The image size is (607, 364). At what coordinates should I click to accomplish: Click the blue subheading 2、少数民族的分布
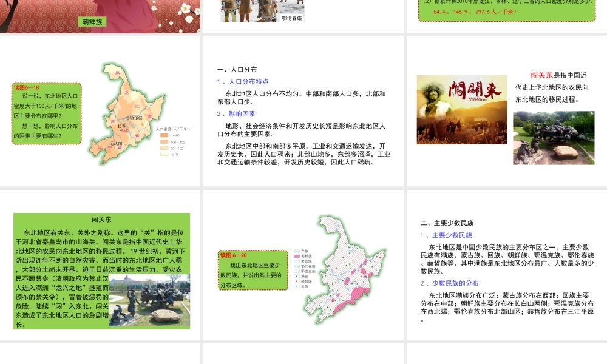pos(449,283)
